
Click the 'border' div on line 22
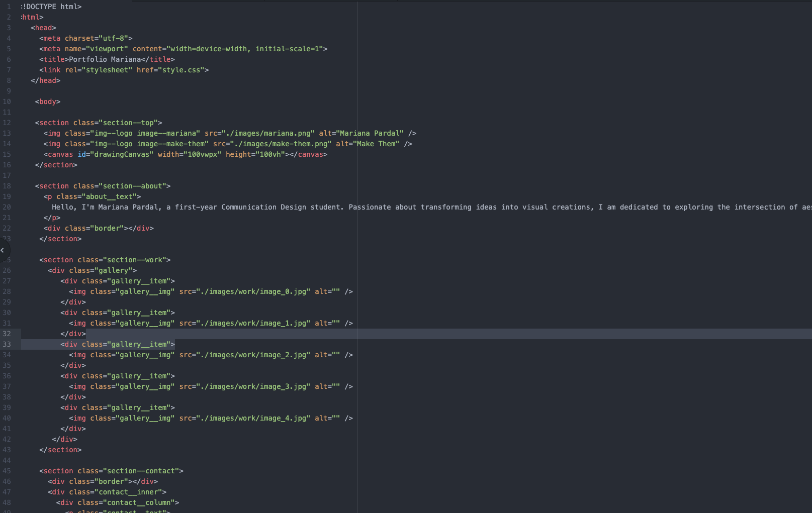pos(99,228)
